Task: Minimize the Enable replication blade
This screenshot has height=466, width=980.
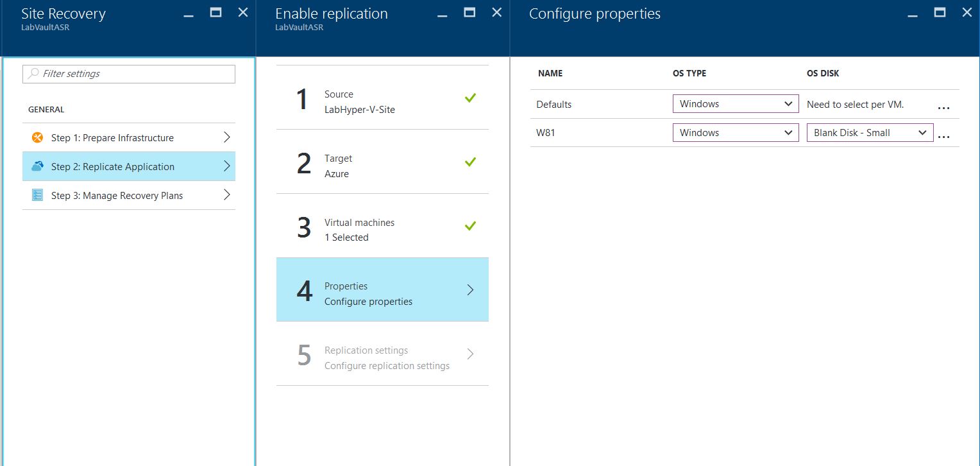Action: coord(443,12)
